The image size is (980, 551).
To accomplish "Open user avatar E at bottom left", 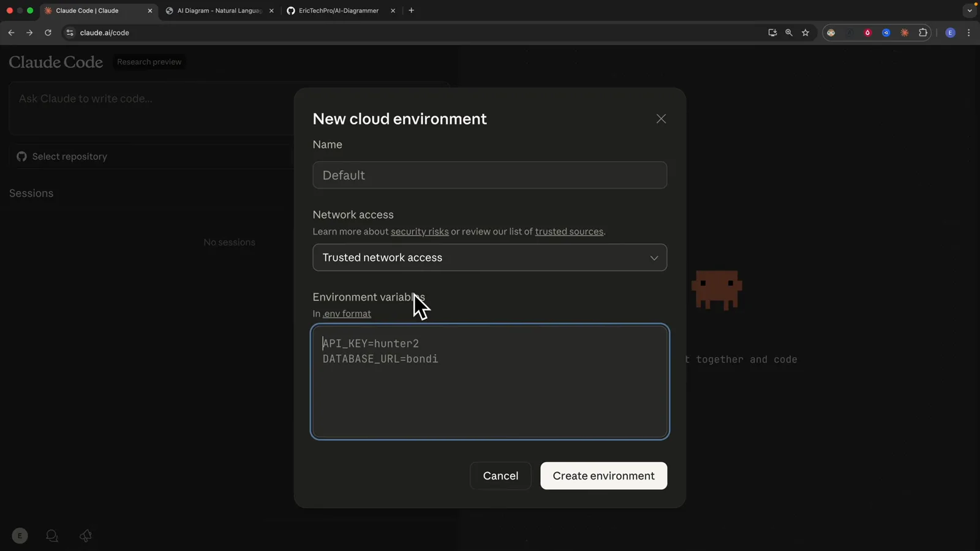I will click(x=20, y=536).
